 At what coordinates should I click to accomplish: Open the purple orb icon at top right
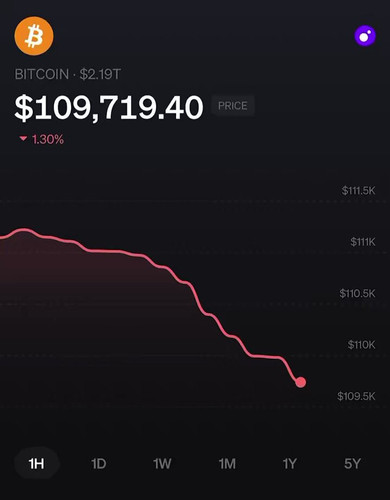pos(365,36)
